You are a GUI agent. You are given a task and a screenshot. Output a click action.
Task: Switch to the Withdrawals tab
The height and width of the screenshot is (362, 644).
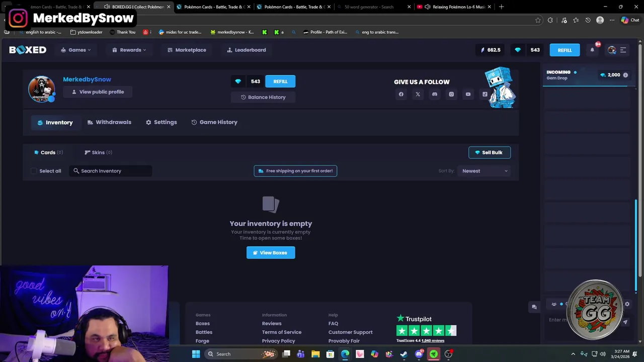click(x=109, y=122)
